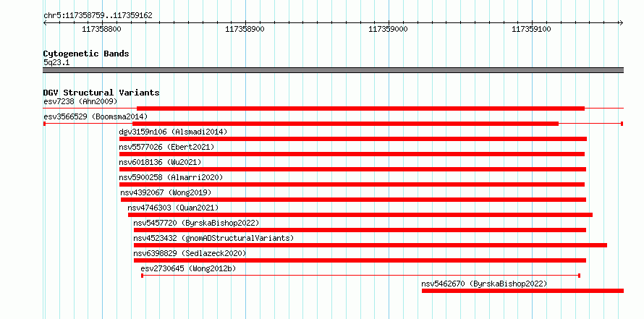Click the 117358800 ruler tick label

pyautogui.click(x=101, y=29)
